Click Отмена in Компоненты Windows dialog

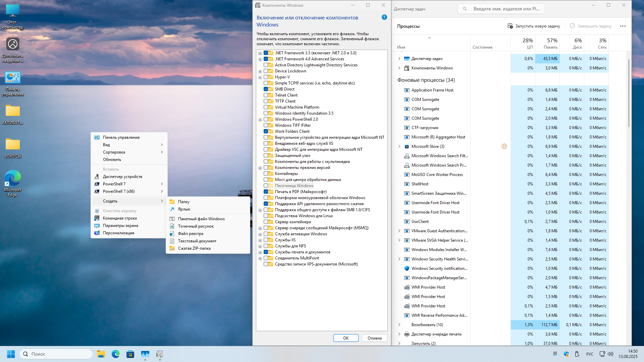pyautogui.click(x=375, y=338)
